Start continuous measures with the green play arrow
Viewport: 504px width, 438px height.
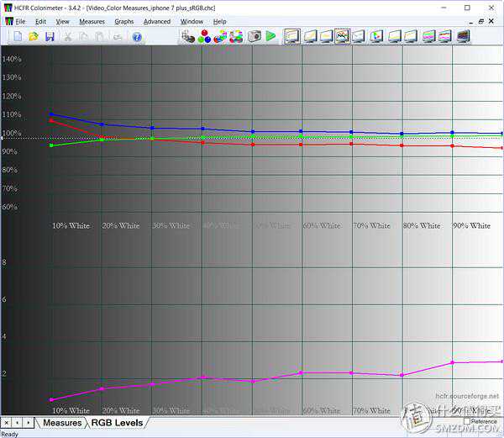[270, 37]
